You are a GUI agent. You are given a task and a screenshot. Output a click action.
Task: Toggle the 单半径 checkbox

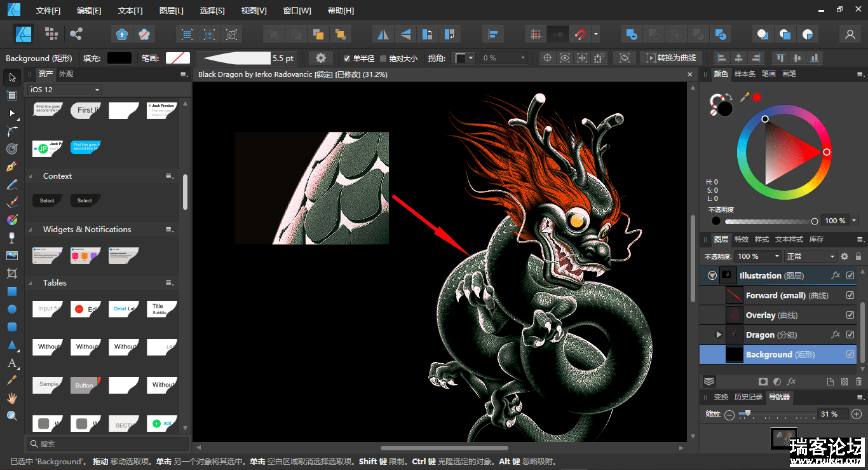tap(346, 59)
